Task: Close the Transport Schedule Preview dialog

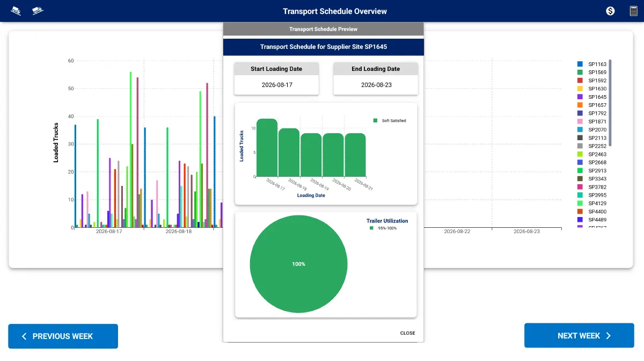Action: (408, 333)
